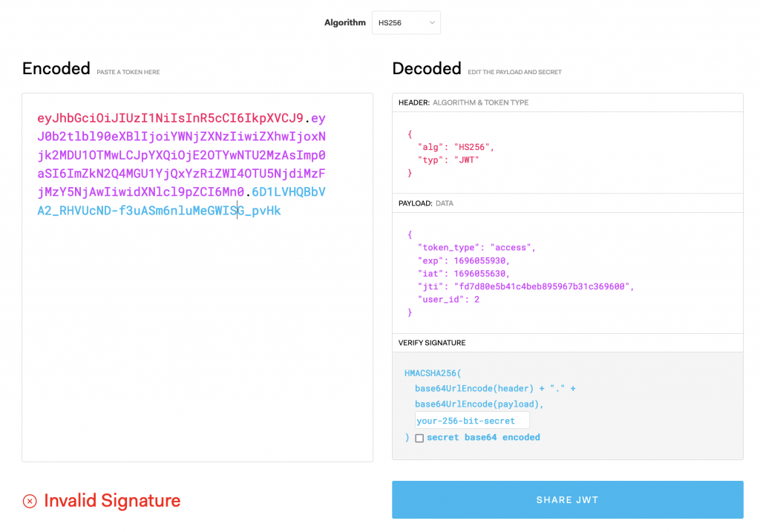Click the Invalid Signature text
The width and height of the screenshot is (760, 532).
point(112,501)
